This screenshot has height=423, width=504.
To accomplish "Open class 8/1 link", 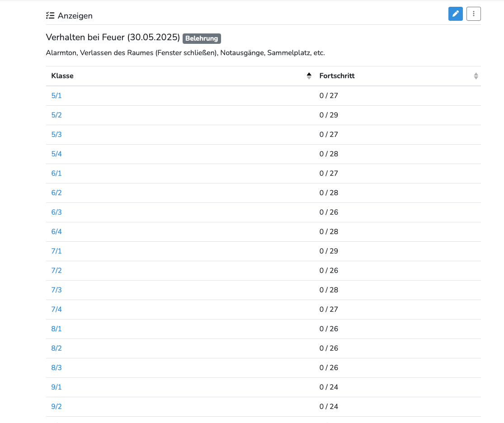I will 57,329.
